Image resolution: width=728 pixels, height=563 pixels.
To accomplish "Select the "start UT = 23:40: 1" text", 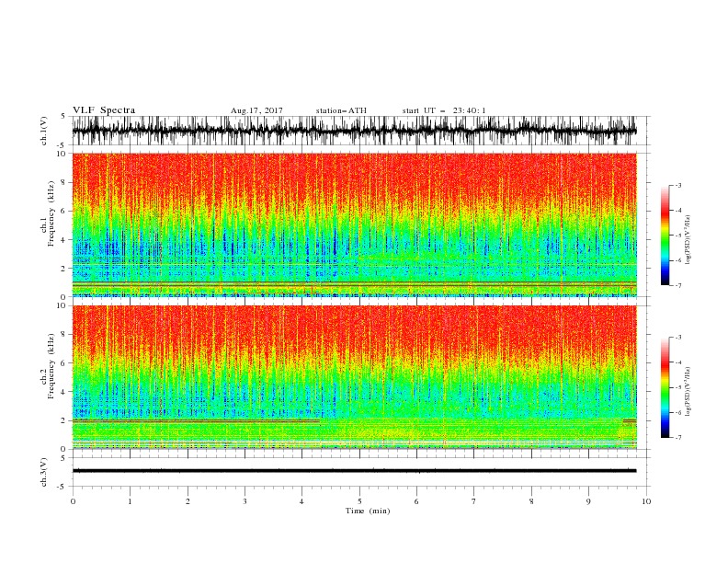I will 444,110.
